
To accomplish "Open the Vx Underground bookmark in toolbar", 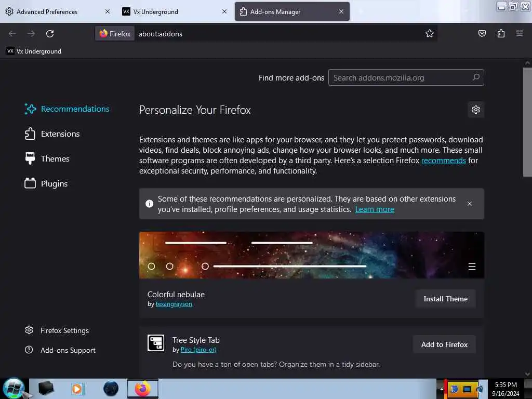I will 34,51.
